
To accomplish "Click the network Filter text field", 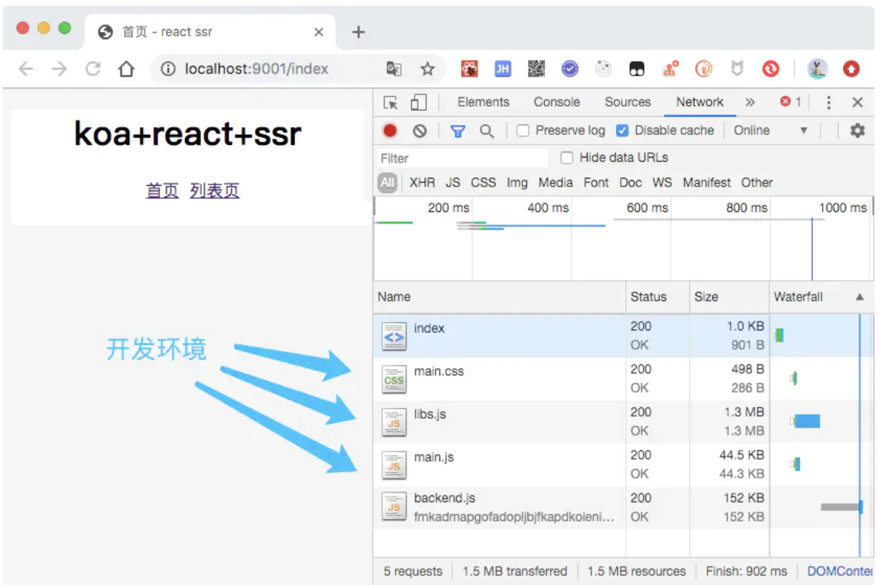I will pyautogui.click(x=462, y=158).
